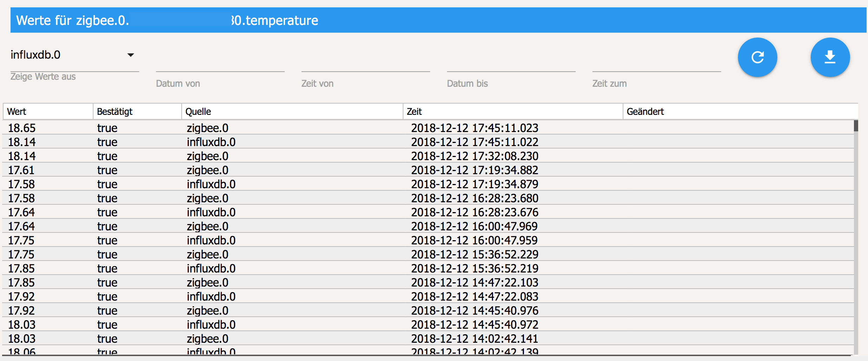Click the timestamp 2018-12-12 16:28:23.680
The image size is (868, 361).
click(474, 198)
